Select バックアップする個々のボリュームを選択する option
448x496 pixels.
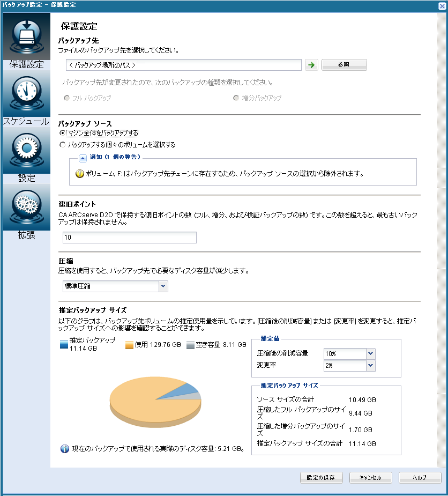(x=62, y=145)
